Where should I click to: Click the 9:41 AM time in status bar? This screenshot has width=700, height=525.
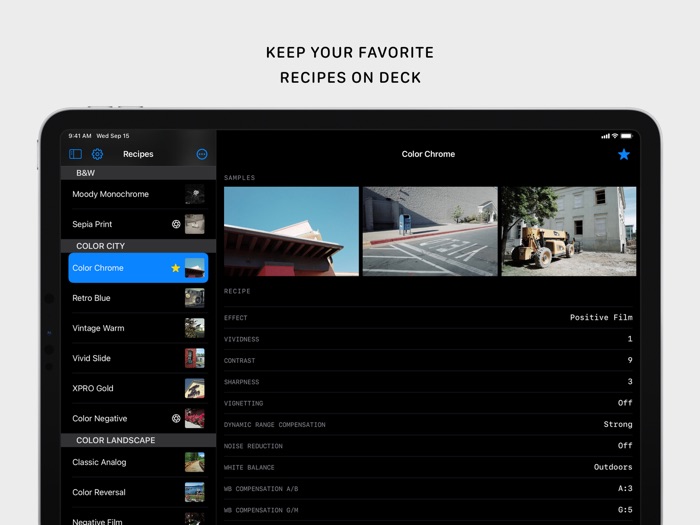[x=80, y=136]
